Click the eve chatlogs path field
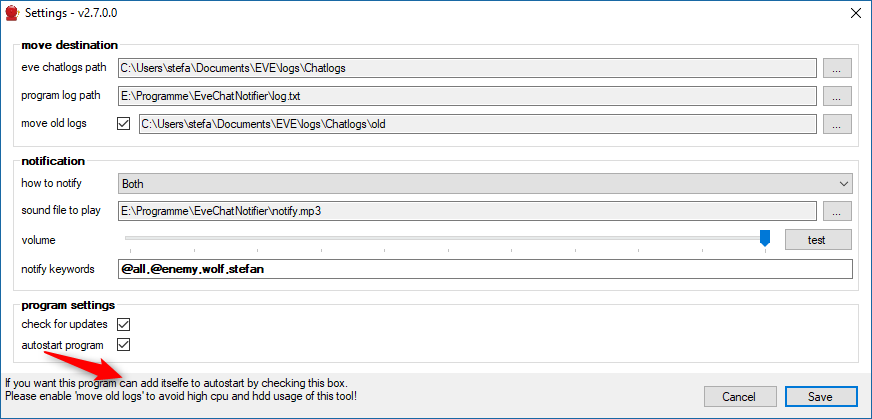Screen dimensions: 872x419 point(466,68)
